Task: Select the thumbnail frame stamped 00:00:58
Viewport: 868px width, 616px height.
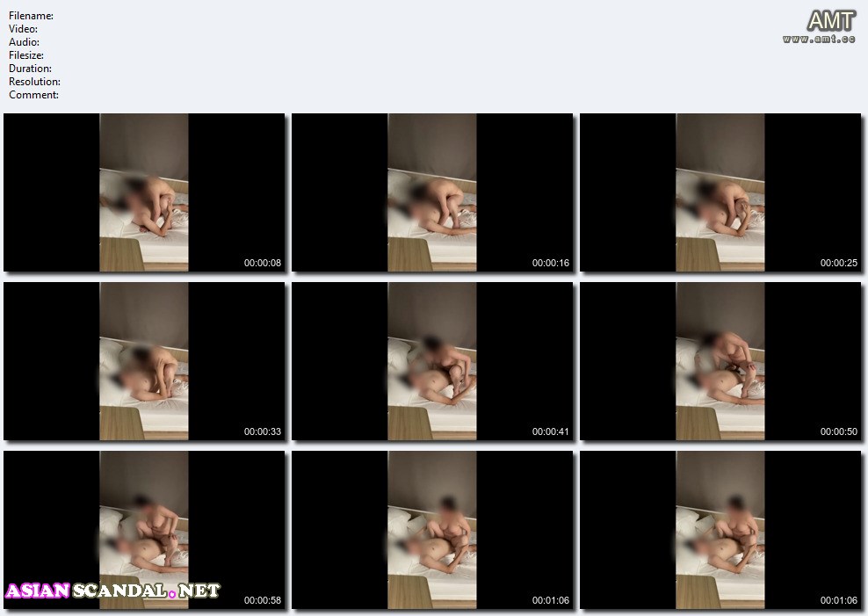Action: point(144,530)
